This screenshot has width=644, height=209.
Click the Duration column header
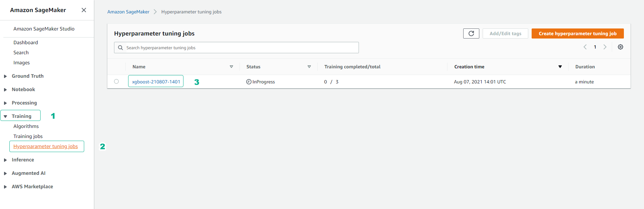[x=585, y=67]
